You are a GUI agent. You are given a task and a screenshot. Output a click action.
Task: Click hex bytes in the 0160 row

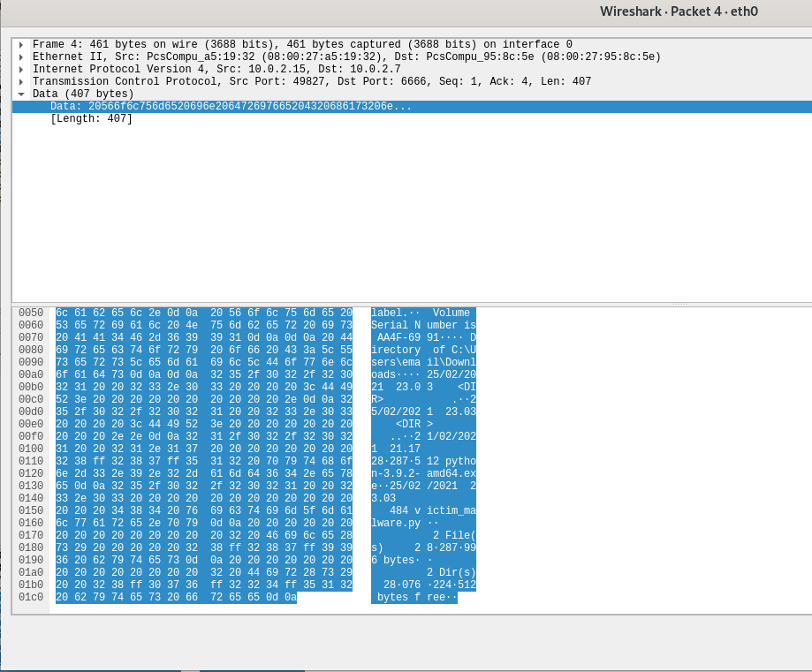(204, 524)
